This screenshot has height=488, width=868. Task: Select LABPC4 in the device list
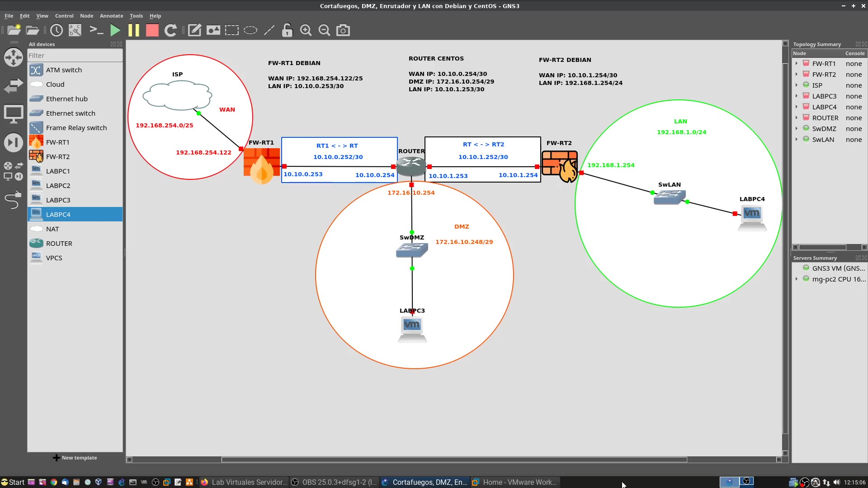pyautogui.click(x=75, y=215)
